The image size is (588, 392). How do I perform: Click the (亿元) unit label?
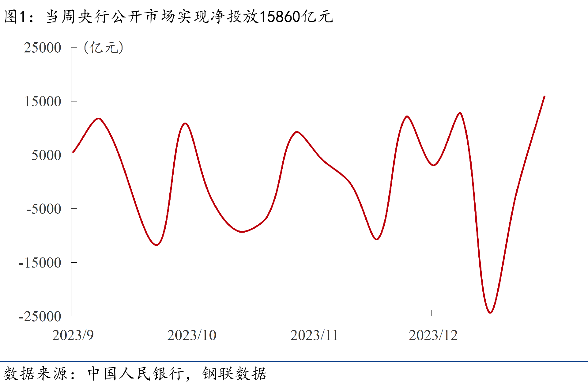(104, 48)
